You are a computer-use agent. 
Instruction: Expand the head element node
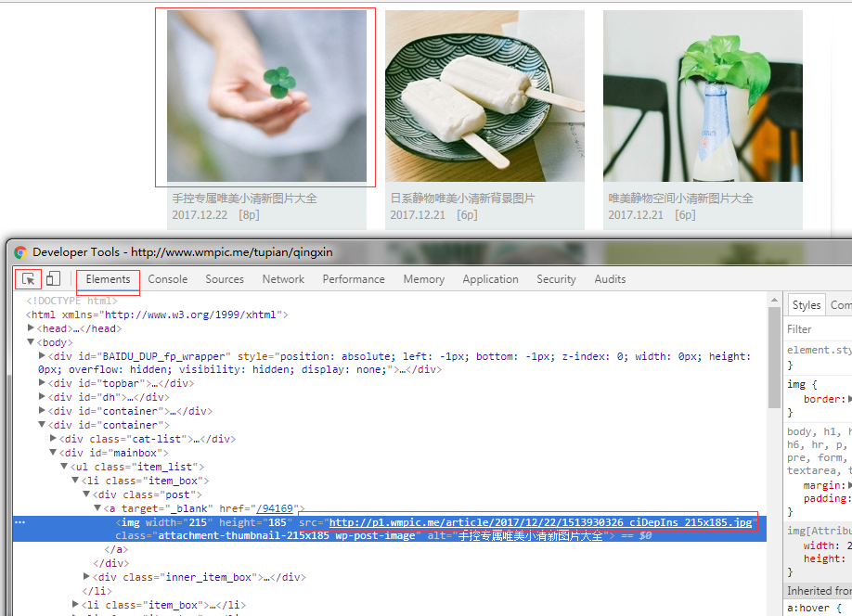click(x=31, y=328)
